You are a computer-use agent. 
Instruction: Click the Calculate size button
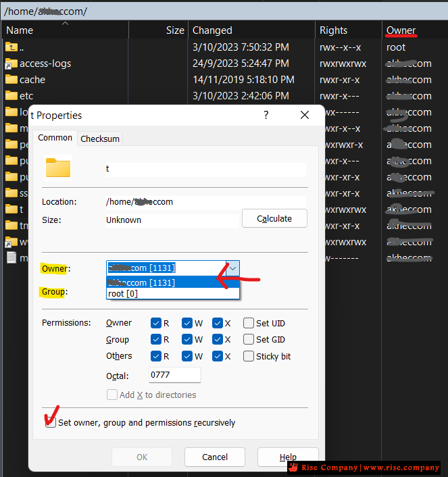[x=274, y=218]
